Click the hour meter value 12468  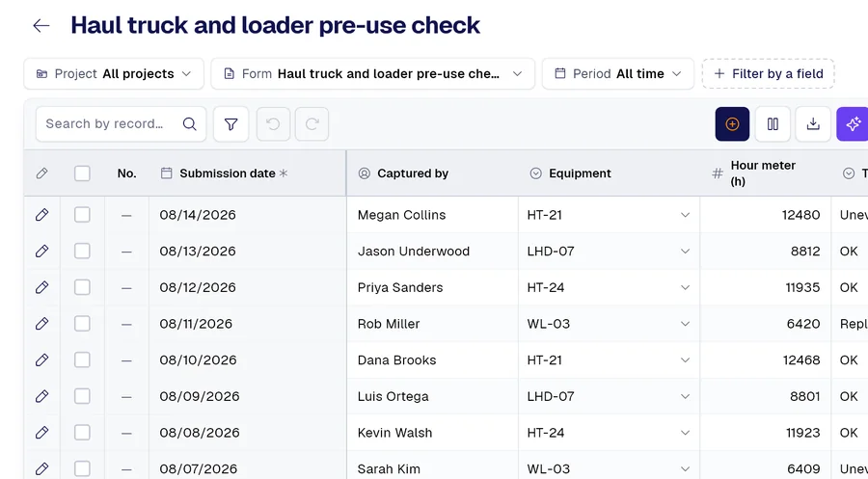tap(801, 360)
